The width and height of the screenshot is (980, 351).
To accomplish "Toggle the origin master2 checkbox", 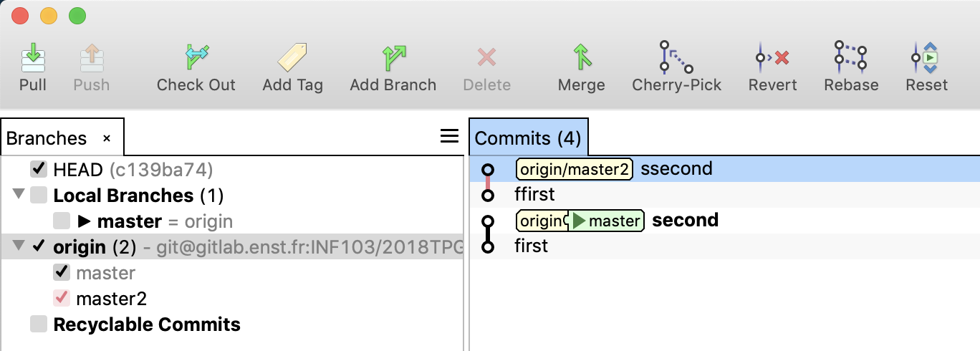I will point(62,298).
